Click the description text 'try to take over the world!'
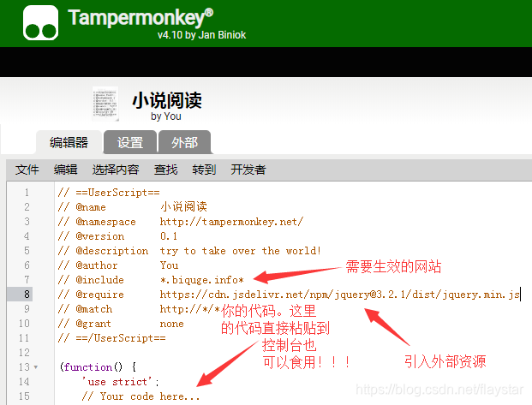This screenshot has height=405, width=532. 240,251
